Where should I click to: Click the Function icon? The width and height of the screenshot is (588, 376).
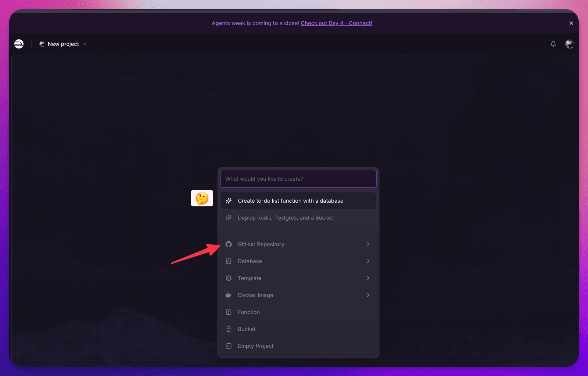pos(229,312)
